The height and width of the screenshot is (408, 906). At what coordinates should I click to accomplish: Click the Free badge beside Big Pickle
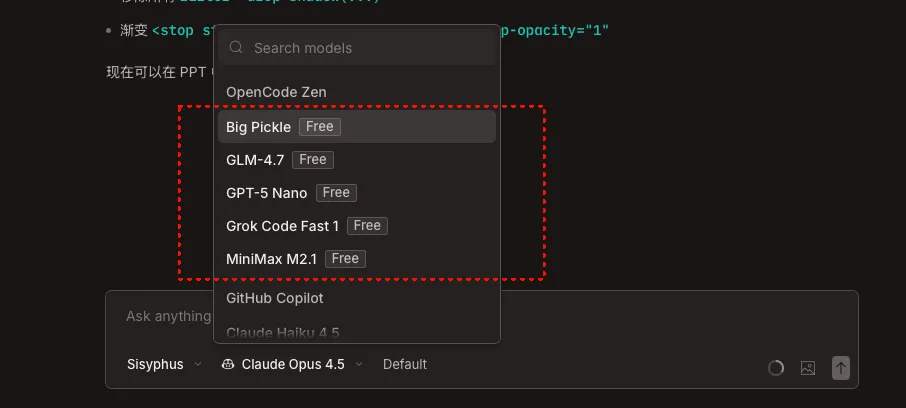pos(320,127)
